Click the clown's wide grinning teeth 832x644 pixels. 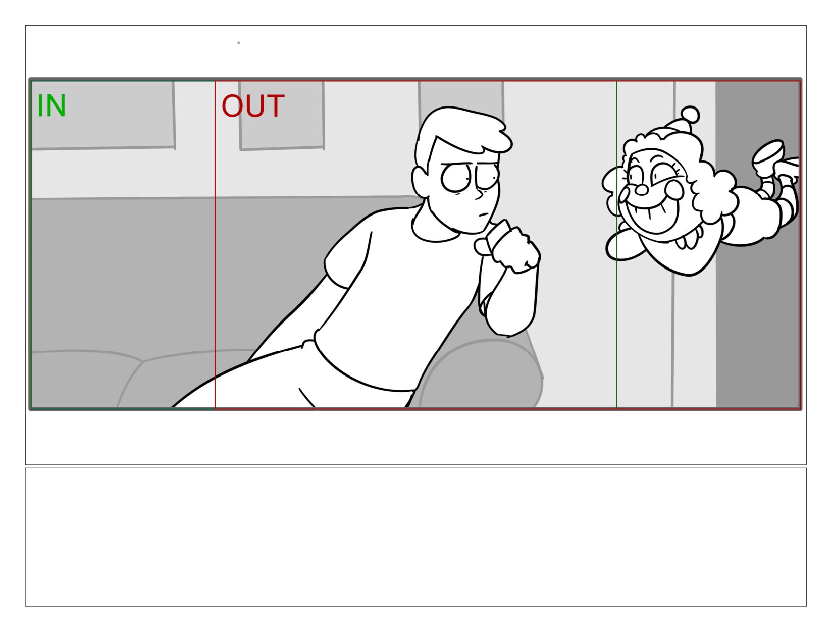(x=651, y=213)
